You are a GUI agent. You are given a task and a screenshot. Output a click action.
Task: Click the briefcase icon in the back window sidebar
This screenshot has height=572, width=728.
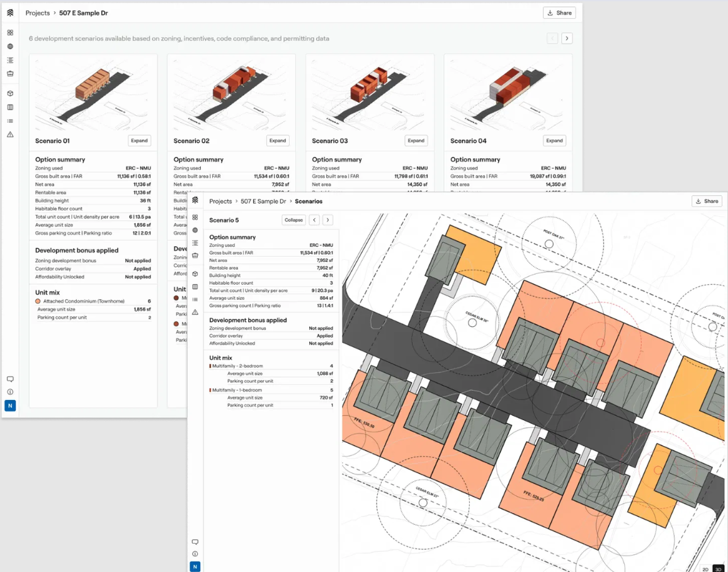(x=10, y=74)
